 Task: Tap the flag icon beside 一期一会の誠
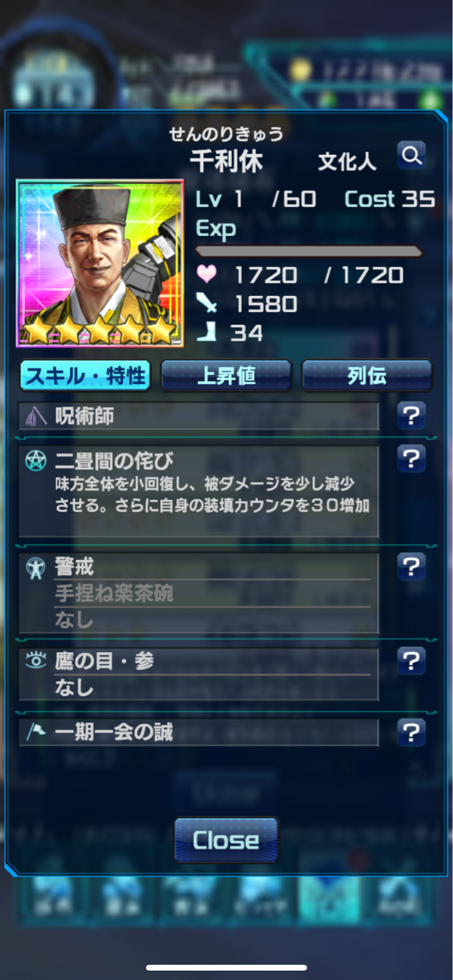36,731
